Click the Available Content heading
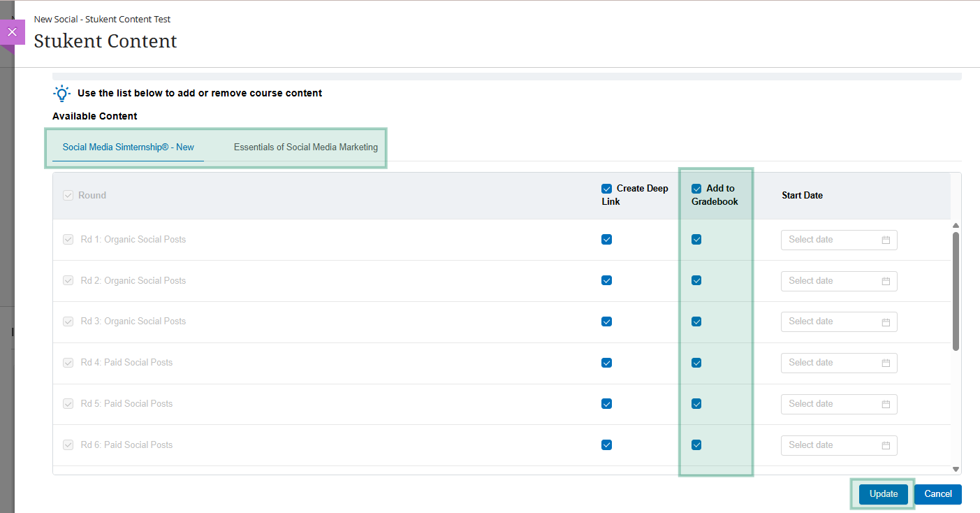 pyautogui.click(x=95, y=116)
